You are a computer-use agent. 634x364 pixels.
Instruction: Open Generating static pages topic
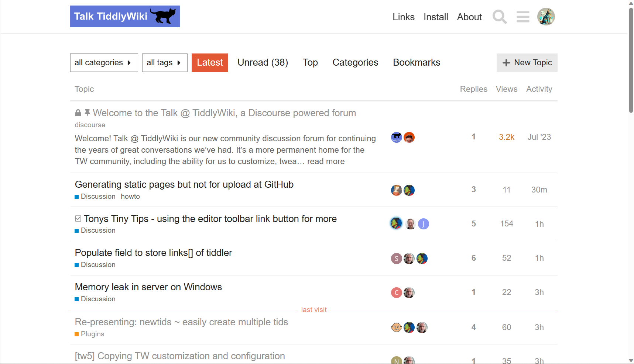[x=184, y=184]
